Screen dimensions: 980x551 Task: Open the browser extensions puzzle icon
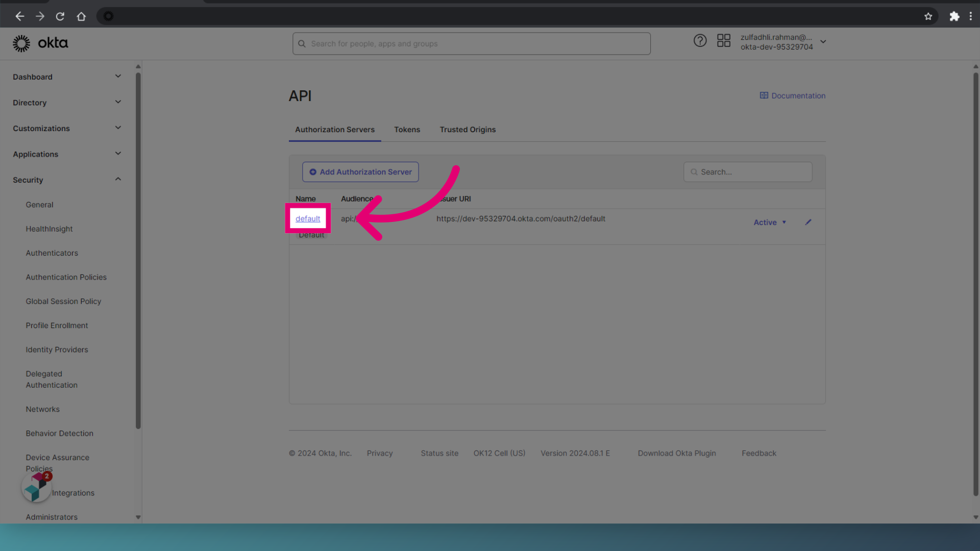coord(954,16)
